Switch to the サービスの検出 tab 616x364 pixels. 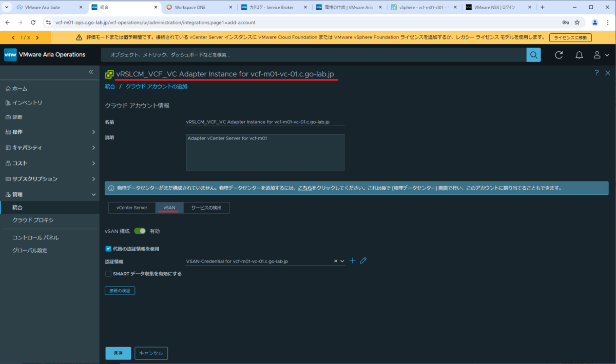[206, 208]
